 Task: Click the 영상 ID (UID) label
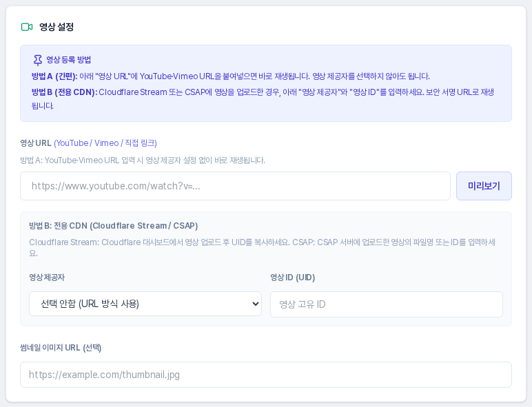292,278
